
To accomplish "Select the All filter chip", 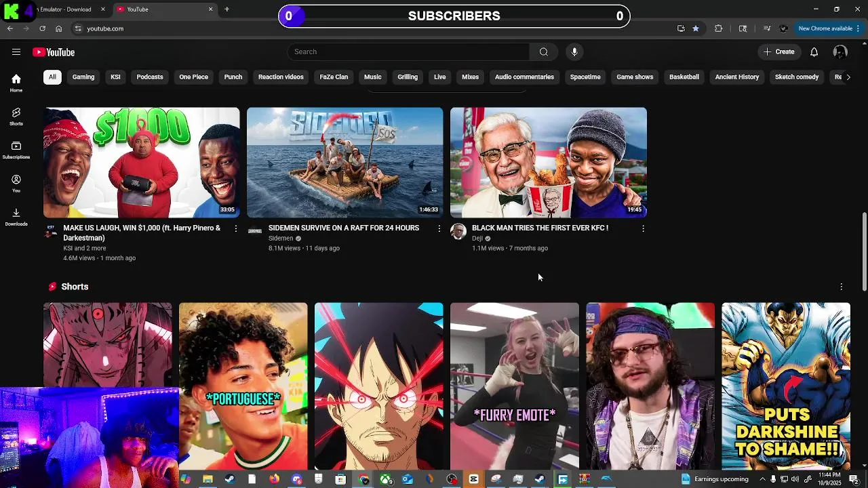I will click(x=52, y=77).
